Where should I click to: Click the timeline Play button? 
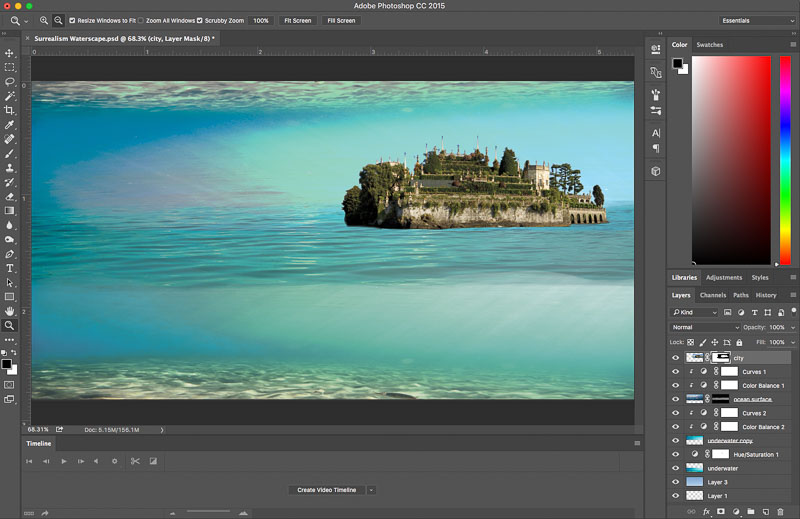64,461
